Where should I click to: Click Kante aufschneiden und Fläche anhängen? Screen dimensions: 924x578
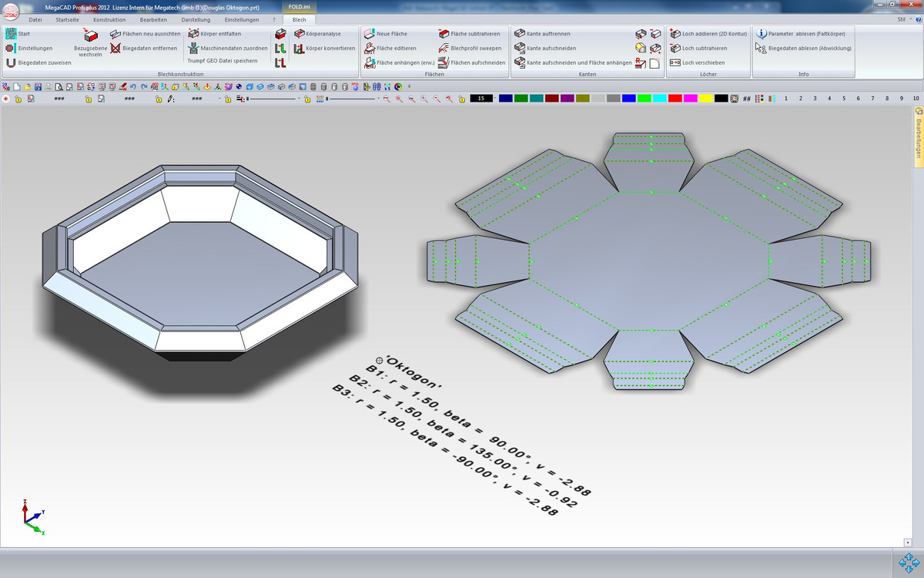[x=574, y=62]
